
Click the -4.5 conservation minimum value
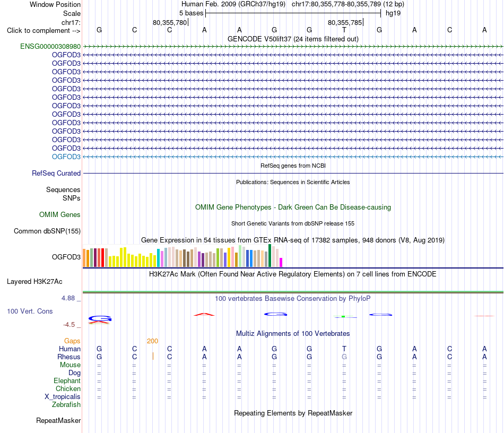[x=69, y=325]
